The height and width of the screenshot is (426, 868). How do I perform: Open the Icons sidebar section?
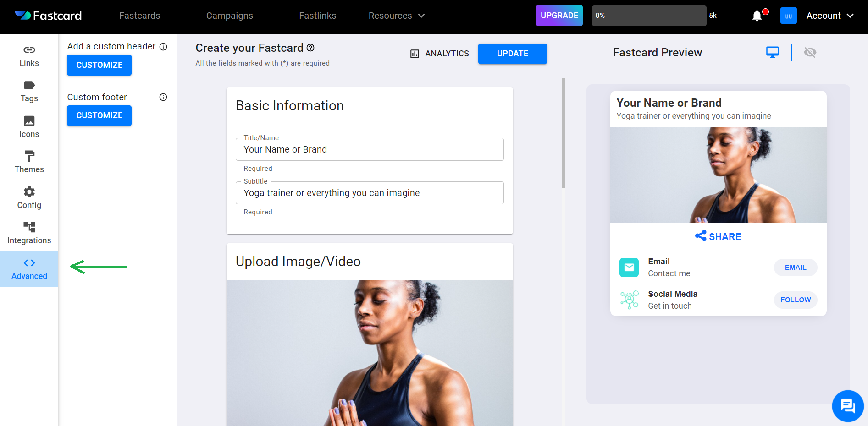29,127
